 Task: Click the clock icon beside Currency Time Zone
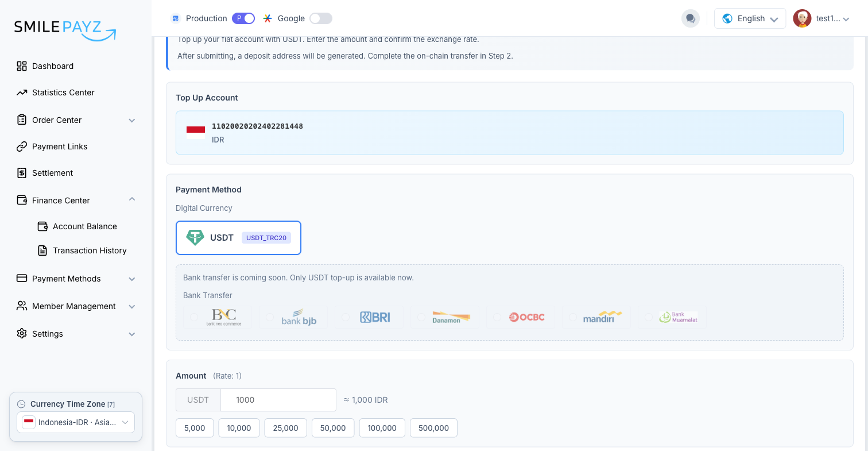[22, 404]
